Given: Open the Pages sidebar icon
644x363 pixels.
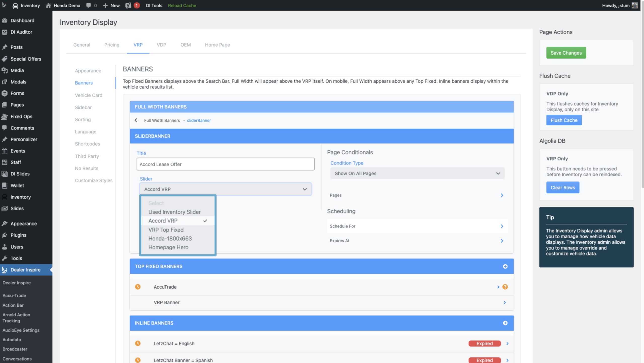Looking at the screenshot, I should tap(5, 105).
